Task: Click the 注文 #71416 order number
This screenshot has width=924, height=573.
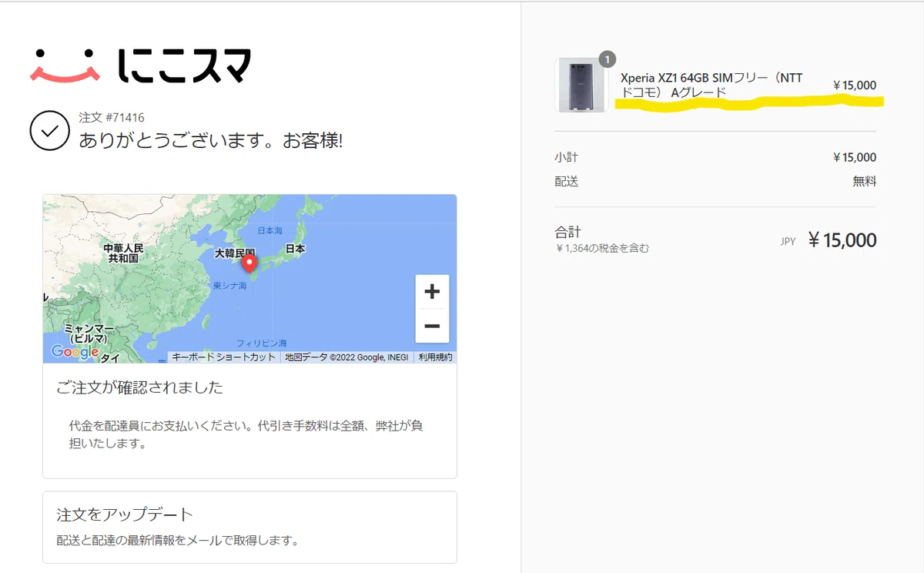Action: 112,118
